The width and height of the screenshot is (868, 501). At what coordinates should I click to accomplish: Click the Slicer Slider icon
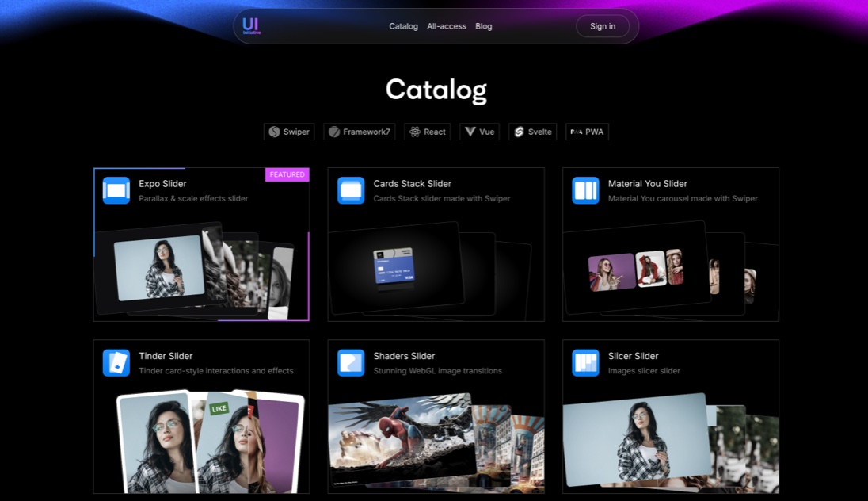[x=586, y=363]
